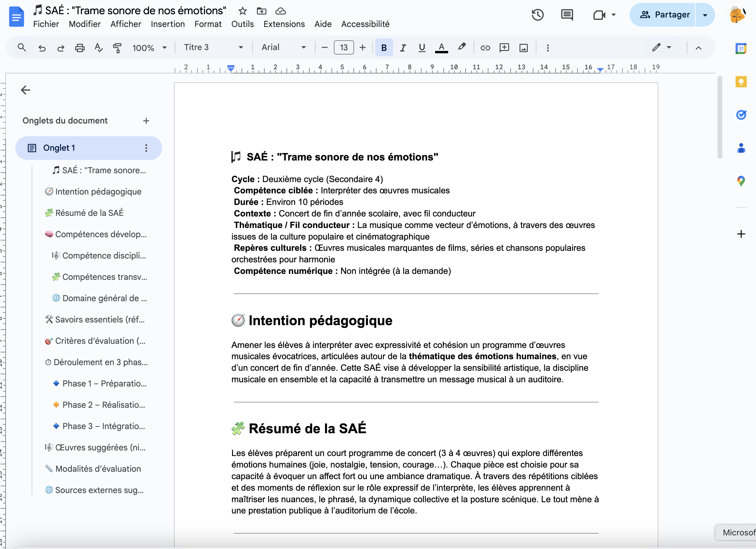Click the font size field
The height and width of the screenshot is (549, 756).
pyautogui.click(x=344, y=48)
